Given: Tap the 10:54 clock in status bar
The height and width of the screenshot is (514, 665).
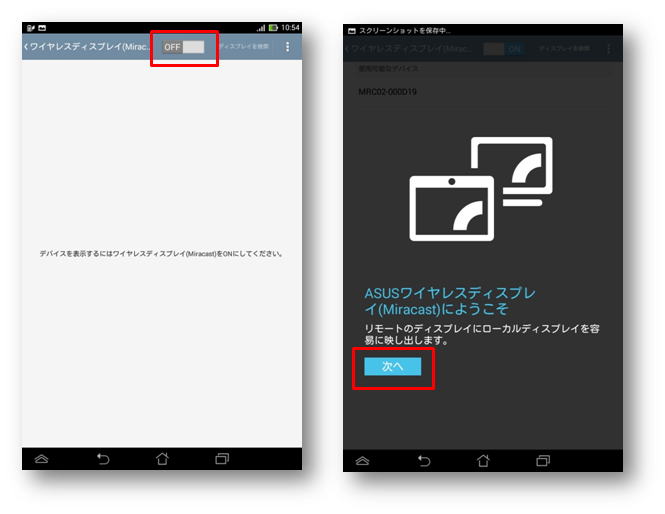Looking at the screenshot, I should tap(291, 28).
